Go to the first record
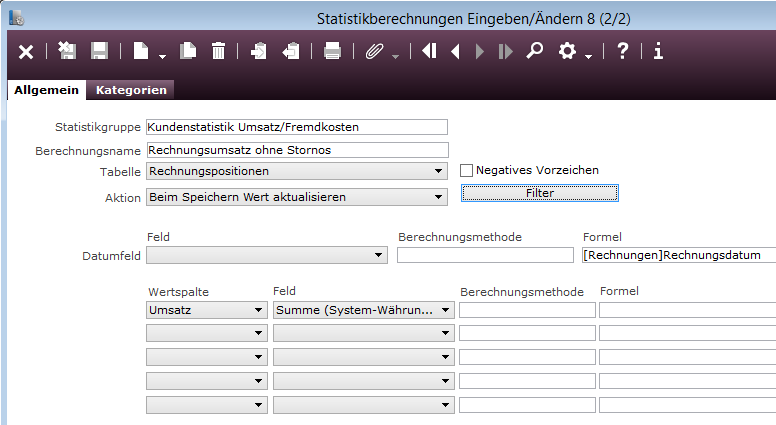 (x=429, y=52)
